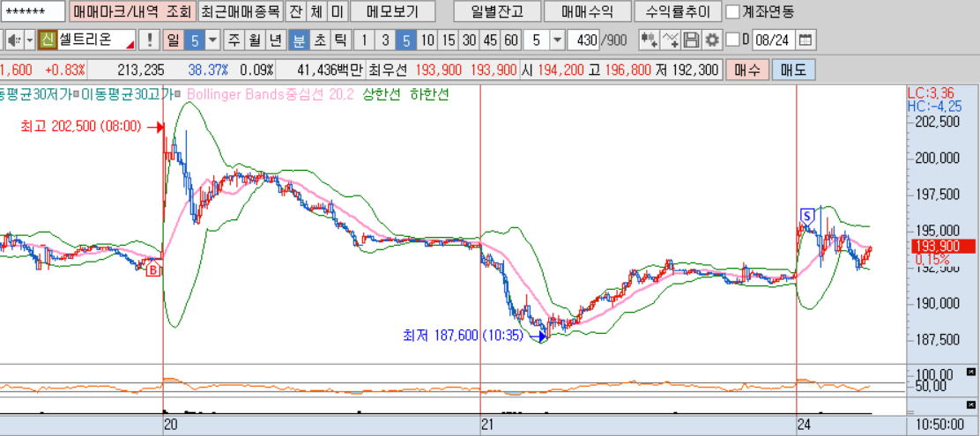Click the date label 24 on timeline
The width and height of the screenshot is (980, 436).
coord(805,425)
